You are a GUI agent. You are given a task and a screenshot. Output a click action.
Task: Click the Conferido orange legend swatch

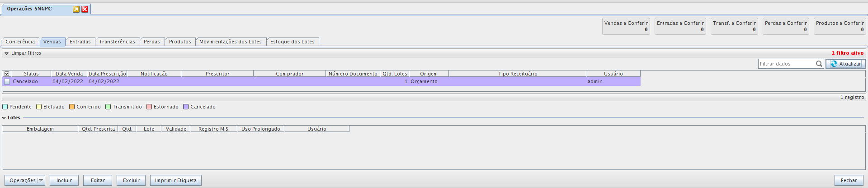(72, 107)
